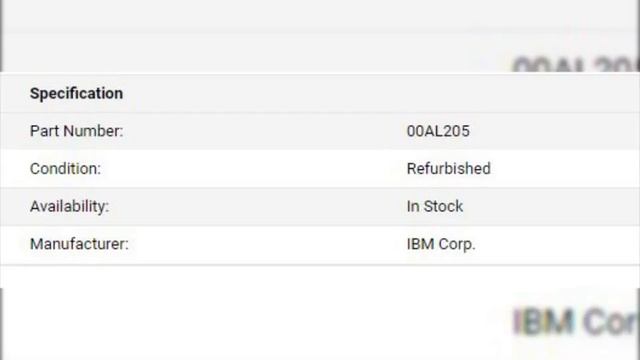Select the Part Number label
This screenshot has width=640, height=360.
coord(76,131)
